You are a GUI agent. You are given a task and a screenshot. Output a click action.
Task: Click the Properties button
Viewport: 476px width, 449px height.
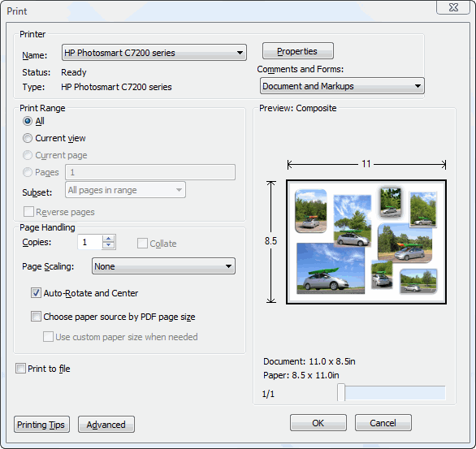point(298,51)
